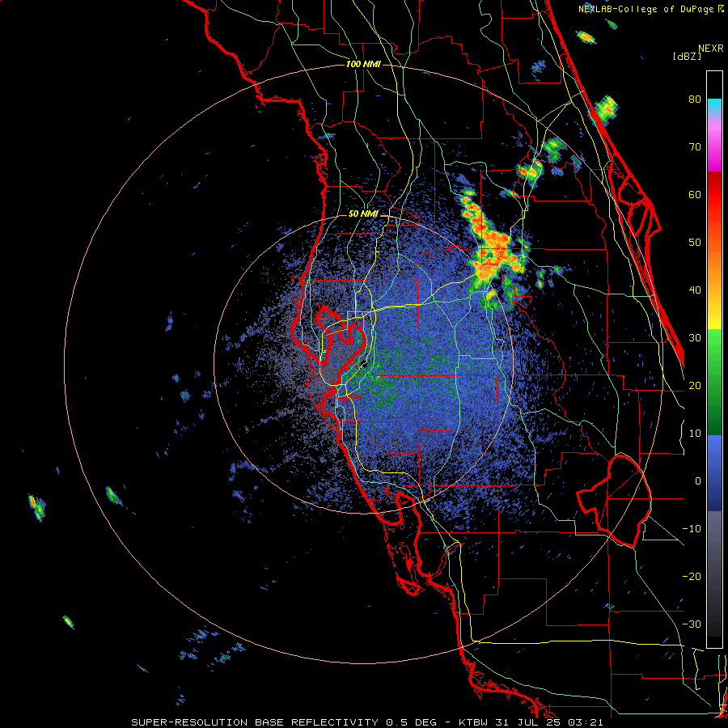
Task: Click the 40 value on dBZ scale
Action: [x=695, y=290]
